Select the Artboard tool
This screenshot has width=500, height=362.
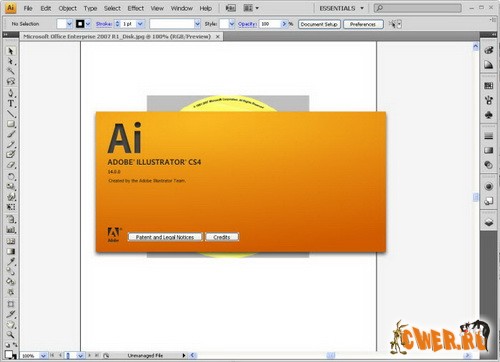(11, 304)
